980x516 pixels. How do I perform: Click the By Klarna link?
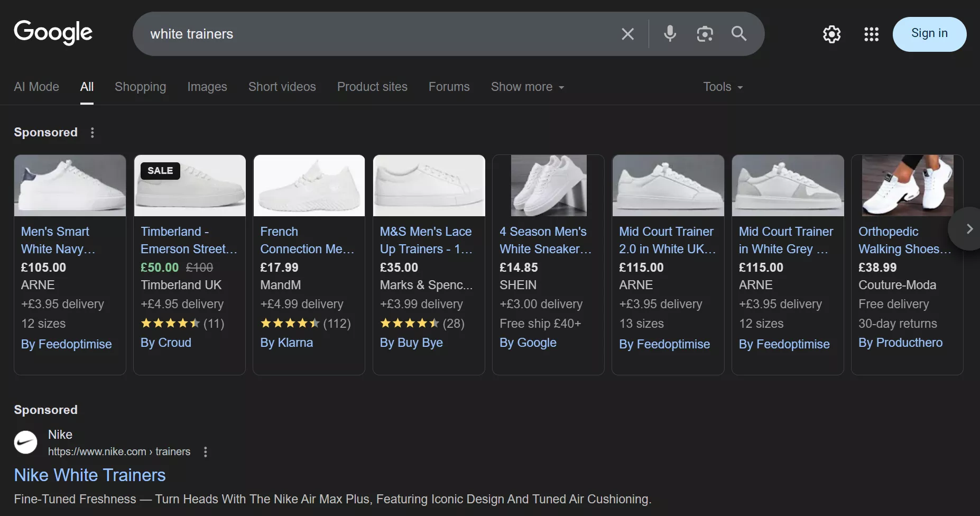point(286,343)
